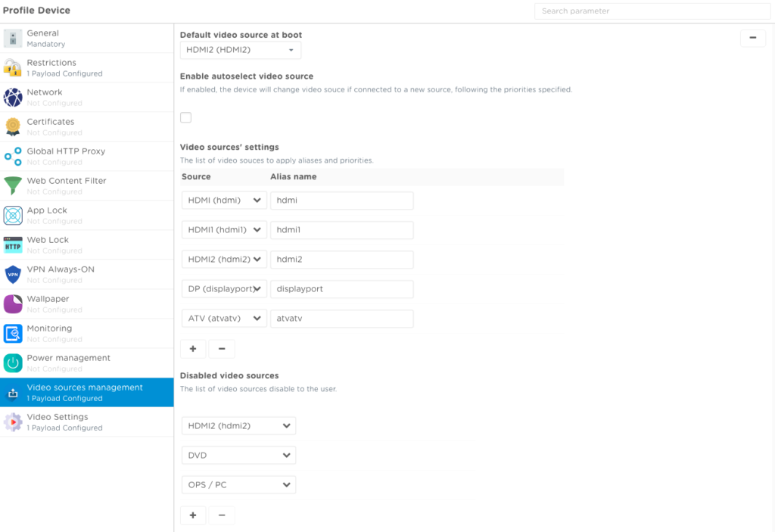Remove a disabled video source row
Image resolution: width=775 pixels, height=532 pixels.
[x=222, y=515]
